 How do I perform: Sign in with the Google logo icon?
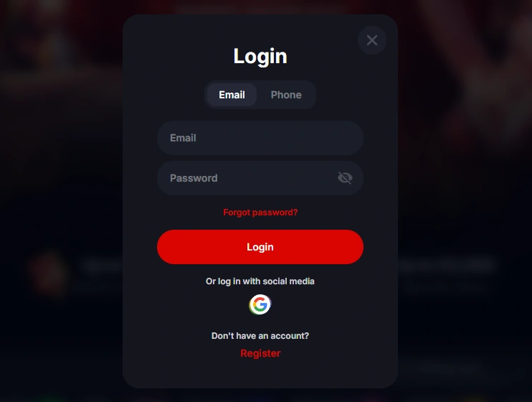[260, 304]
